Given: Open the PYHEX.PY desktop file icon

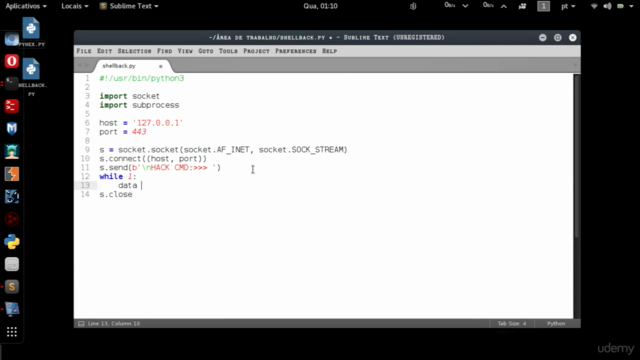Looking at the screenshot, I should coord(31,32).
